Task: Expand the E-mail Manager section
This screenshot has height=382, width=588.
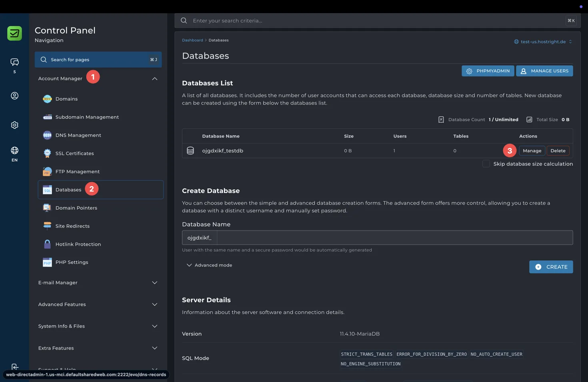Action: point(154,283)
